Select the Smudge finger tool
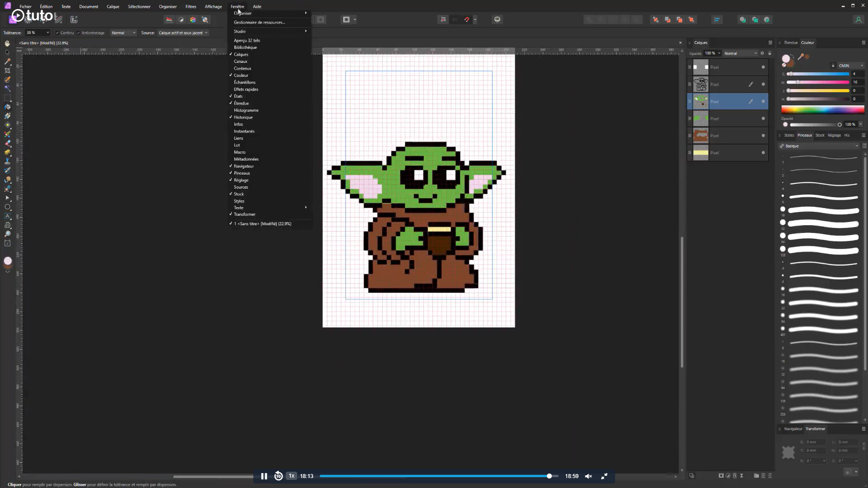 (x=7, y=180)
